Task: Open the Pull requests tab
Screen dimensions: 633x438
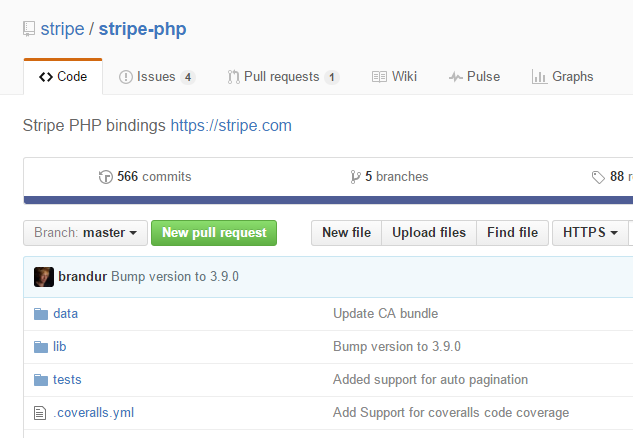Action: click(x=283, y=77)
